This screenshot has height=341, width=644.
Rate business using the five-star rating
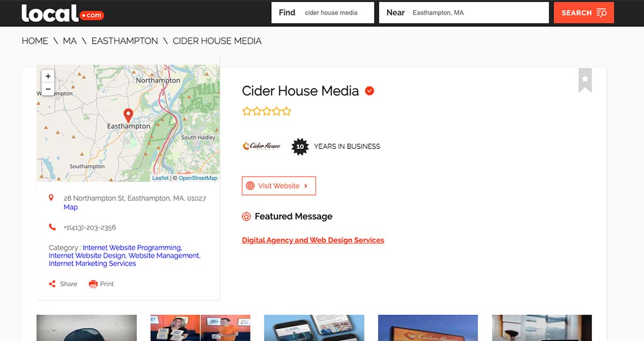(x=267, y=112)
